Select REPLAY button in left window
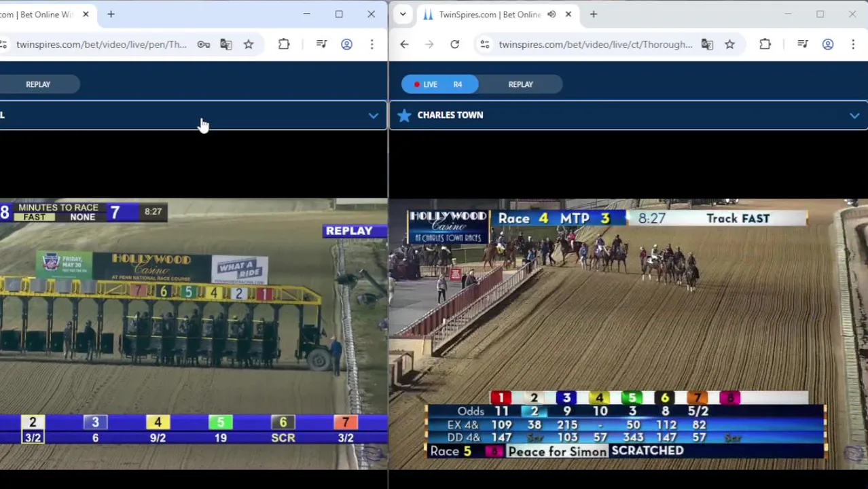This screenshot has height=489, width=868. (x=38, y=84)
